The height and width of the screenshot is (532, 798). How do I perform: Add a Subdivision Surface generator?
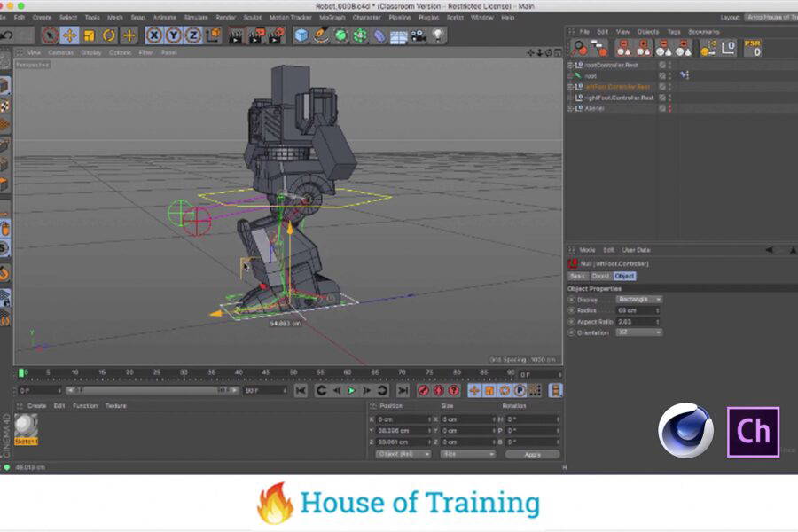[x=340, y=35]
